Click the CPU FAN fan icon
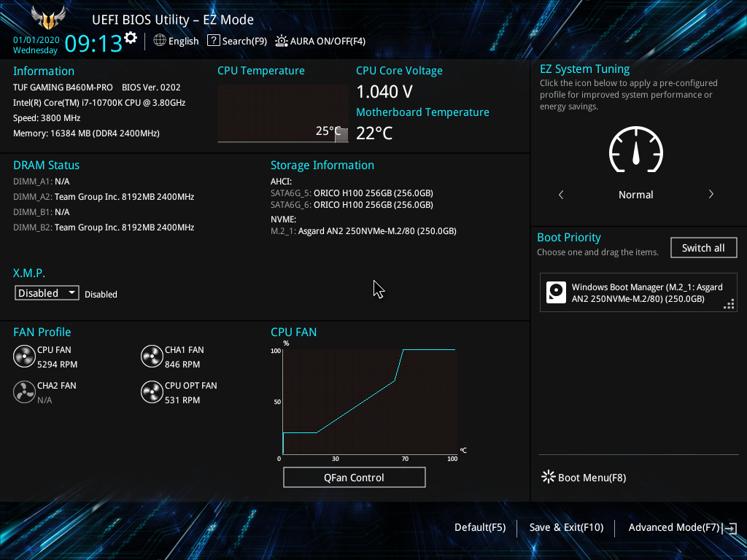The height and width of the screenshot is (560, 747). pyautogui.click(x=24, y=356)
